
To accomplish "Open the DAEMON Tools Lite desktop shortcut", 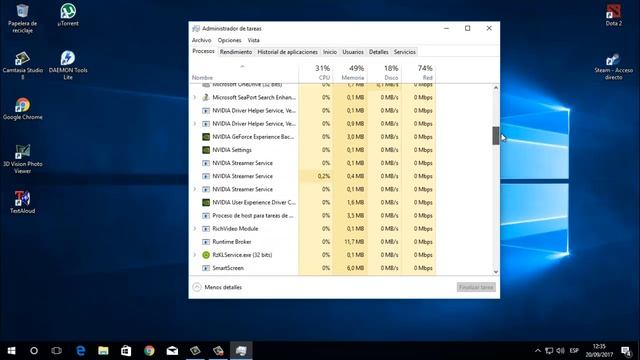I will click(x=68, y=65).
